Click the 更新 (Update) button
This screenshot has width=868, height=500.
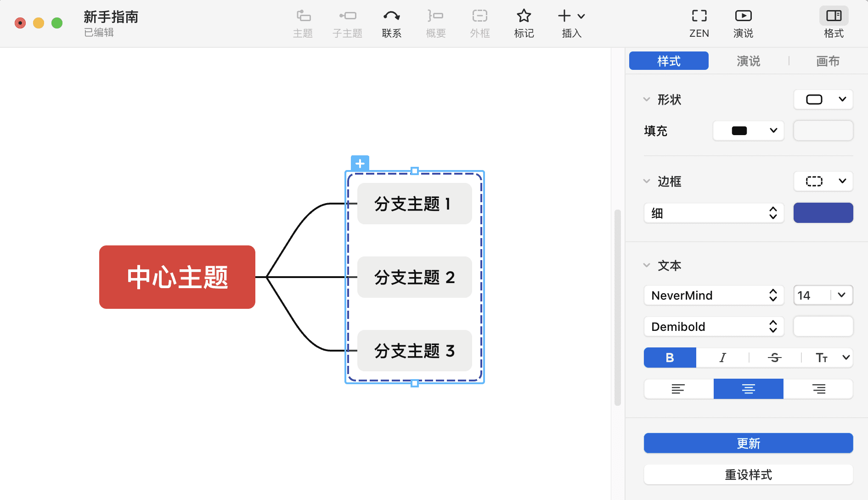748,443
